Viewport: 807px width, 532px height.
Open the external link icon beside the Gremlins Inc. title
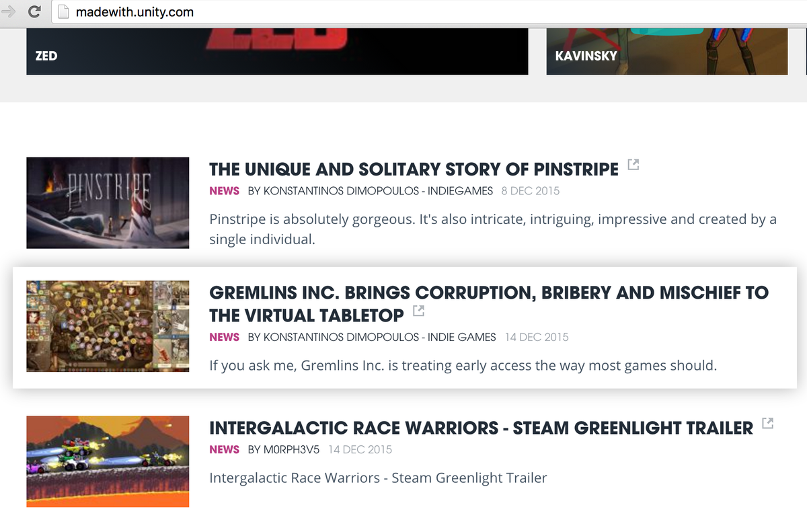(418, 311)
